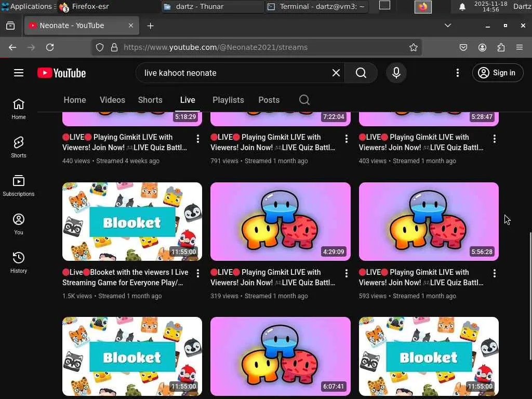Click the YouTube logo
Image resolution: width=532 pixels, height=399 pixels.
(61, 73)
